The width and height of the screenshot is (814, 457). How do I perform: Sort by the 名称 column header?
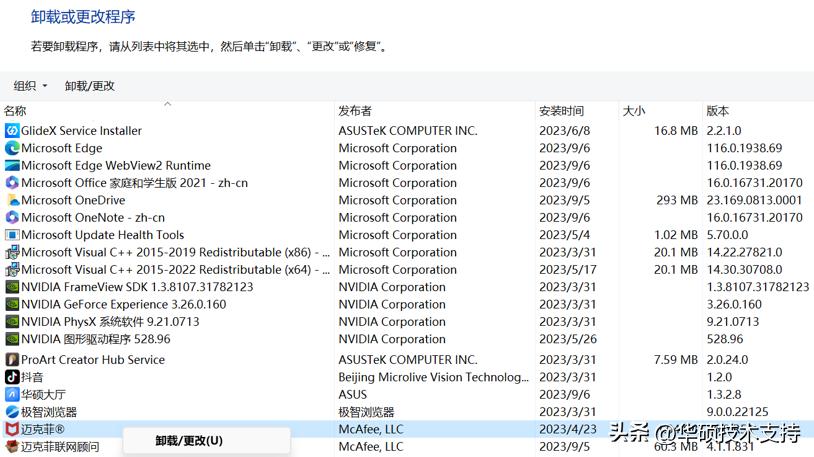[x=15, y=111]
